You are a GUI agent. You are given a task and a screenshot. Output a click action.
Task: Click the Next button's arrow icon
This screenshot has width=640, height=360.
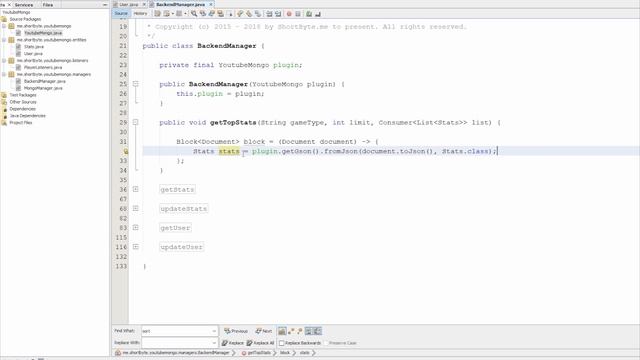[258, 331]
